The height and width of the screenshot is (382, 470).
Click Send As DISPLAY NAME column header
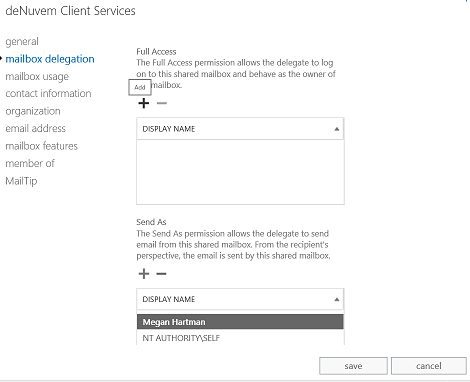[x=240, y=299]
